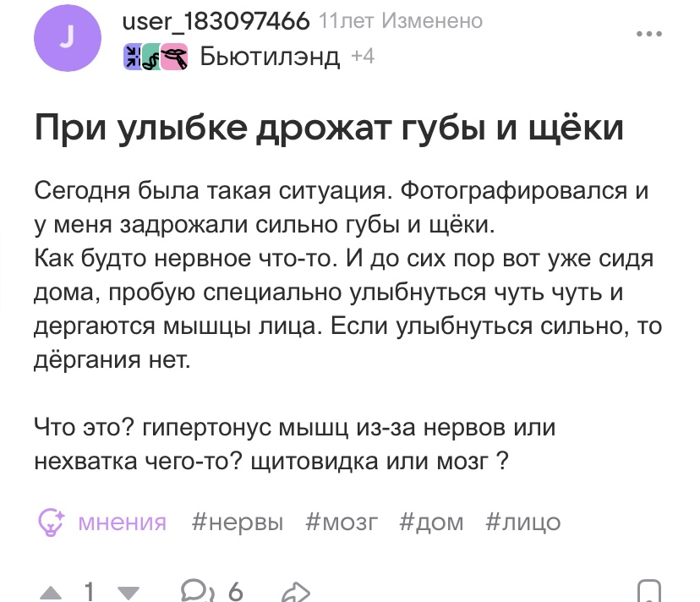This screenshot has width=700, height=602.
Task: Share the post with the arrow icon
Action: pyautogui.click(x=296, y=591)
